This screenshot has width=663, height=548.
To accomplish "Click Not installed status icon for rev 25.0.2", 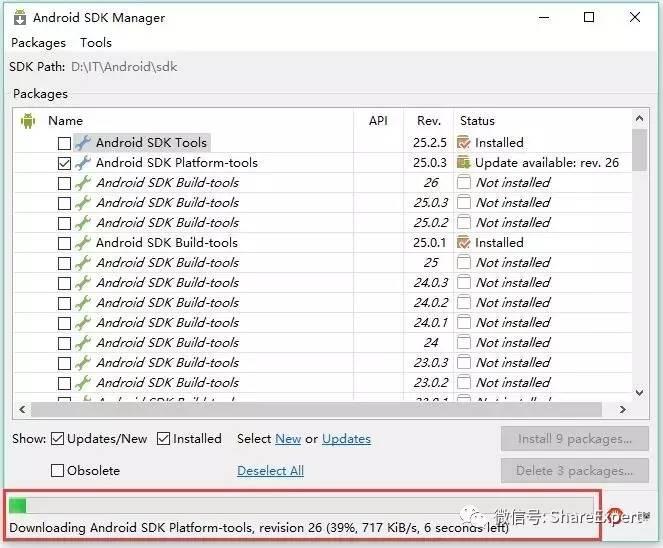I will click(x=464, y=223).
